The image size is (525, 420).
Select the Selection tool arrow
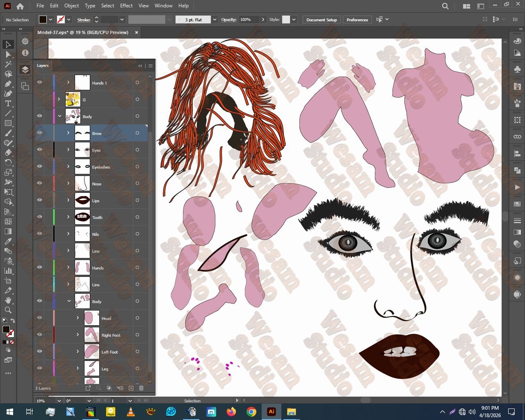point(8,44)
